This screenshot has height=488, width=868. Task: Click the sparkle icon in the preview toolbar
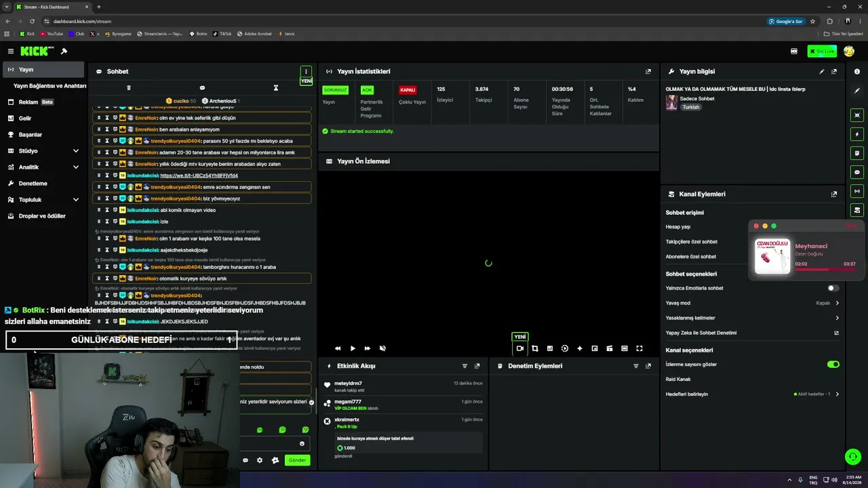[x=580, y=348]
